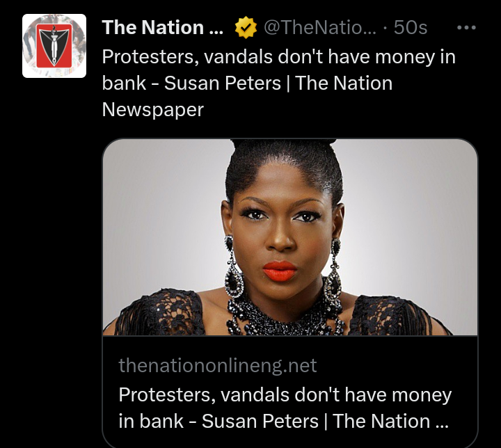
Task: Open The Nation account display name
Action: tap(162, 28)
